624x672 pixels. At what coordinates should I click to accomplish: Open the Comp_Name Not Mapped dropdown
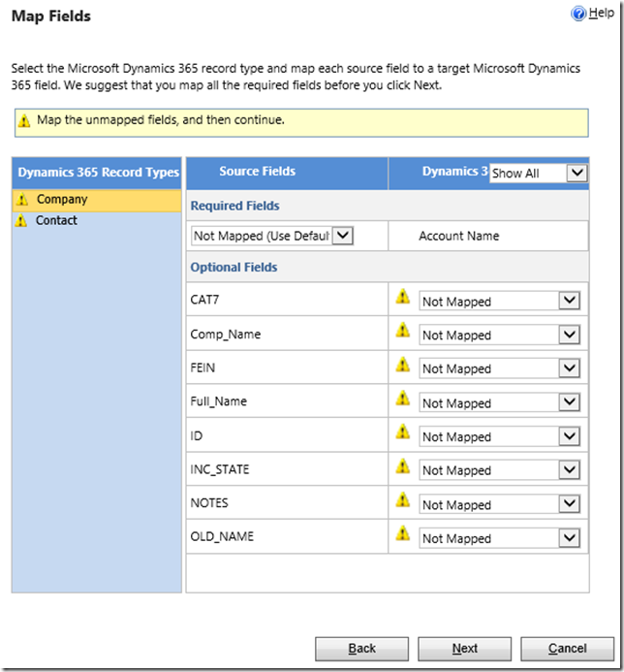pos(499,335)
